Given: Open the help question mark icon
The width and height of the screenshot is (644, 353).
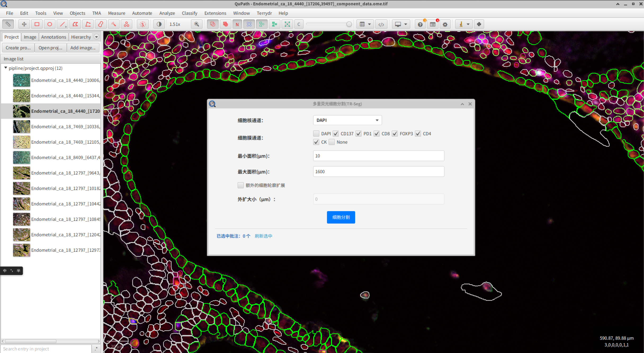Looking at the screenshot, I should (420, 24).
